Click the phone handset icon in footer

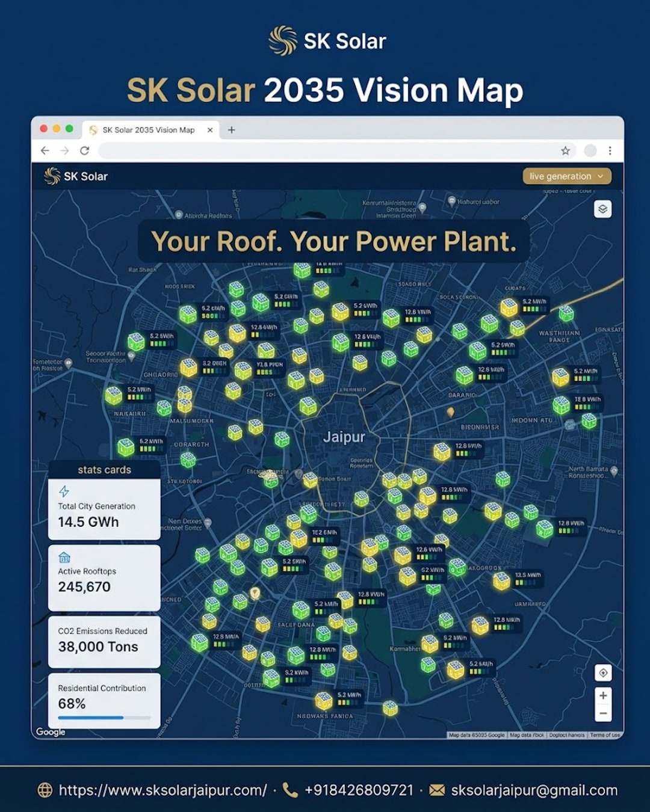click(x=290, y=790)
